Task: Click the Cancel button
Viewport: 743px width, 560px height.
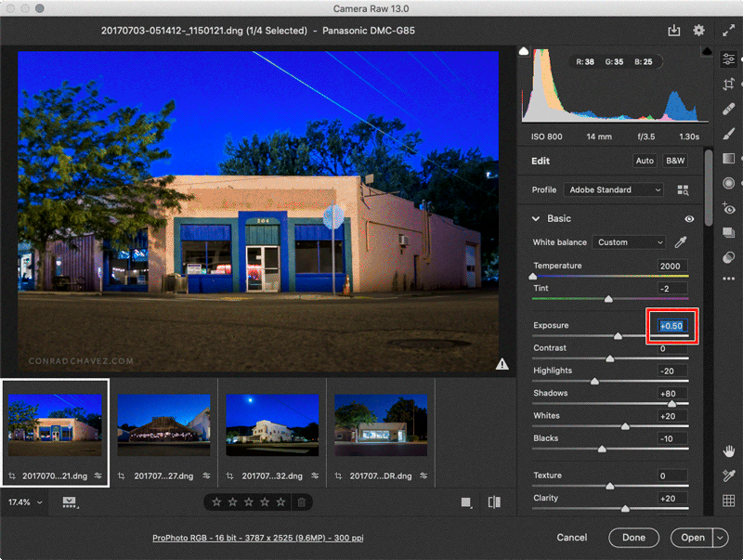Action: pos(571,538)
